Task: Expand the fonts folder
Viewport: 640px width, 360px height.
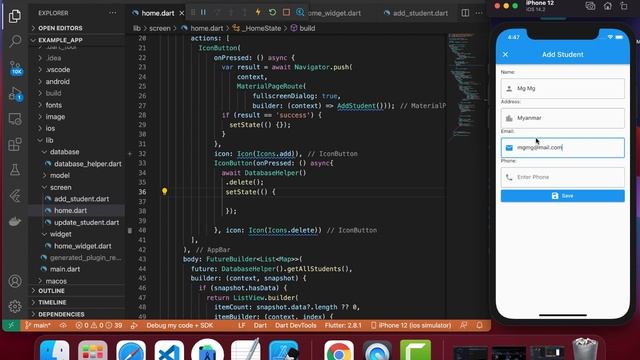Action: [x=53, y=105]
